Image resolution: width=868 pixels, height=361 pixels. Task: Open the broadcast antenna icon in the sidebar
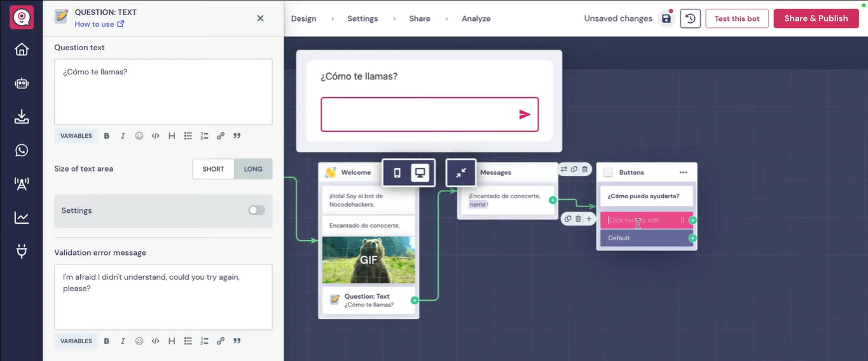click(x=22, y=184)
